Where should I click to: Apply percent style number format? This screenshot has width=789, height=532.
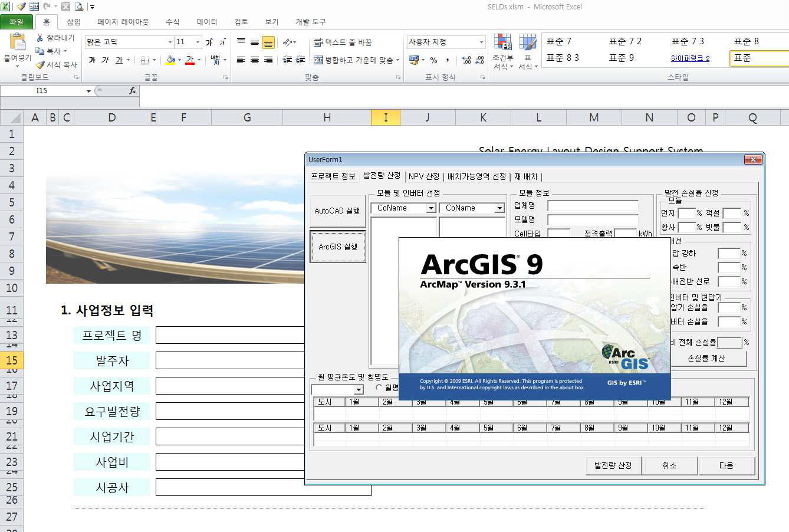click(434, 60)
